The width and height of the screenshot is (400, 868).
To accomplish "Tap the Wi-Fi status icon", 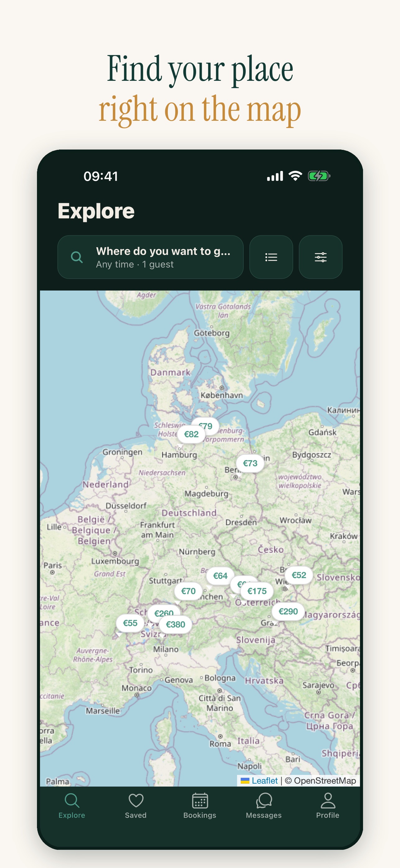I will coord(295,176).
